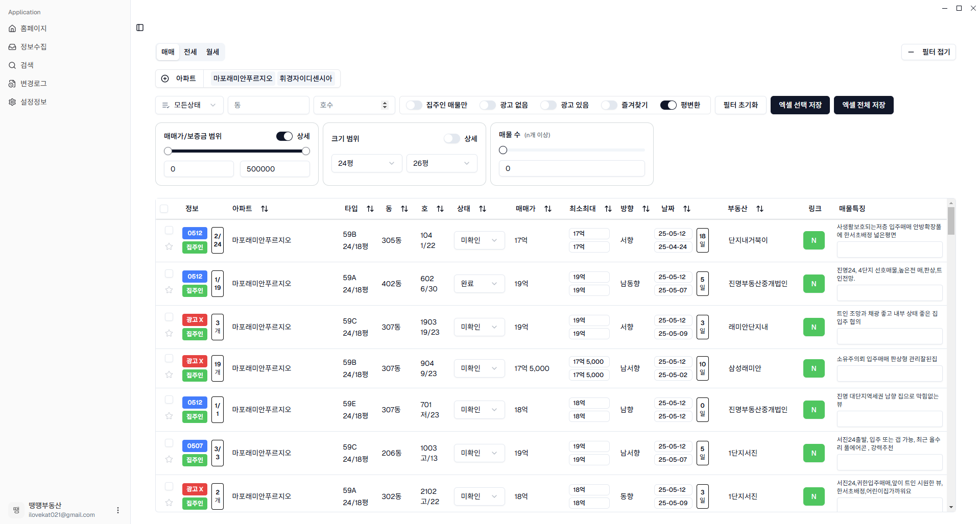Click the 매물 수 slider handle
The width and height of the screenshot is (980, 524).
503,150
